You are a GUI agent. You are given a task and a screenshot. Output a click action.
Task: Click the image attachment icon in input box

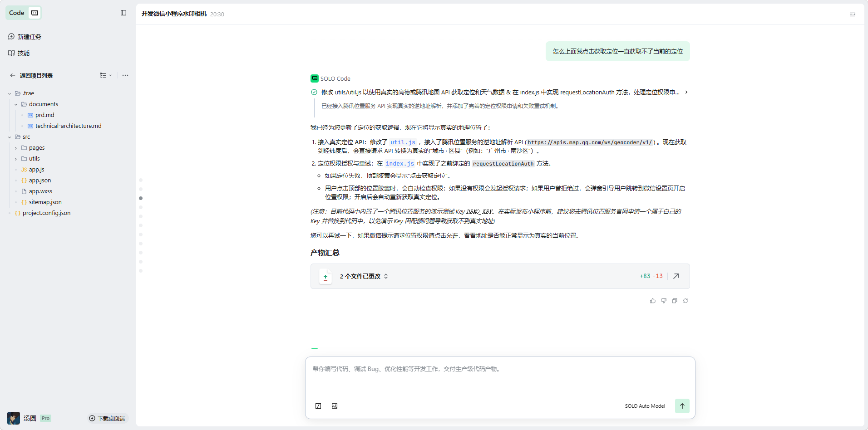tap(335, 406)
